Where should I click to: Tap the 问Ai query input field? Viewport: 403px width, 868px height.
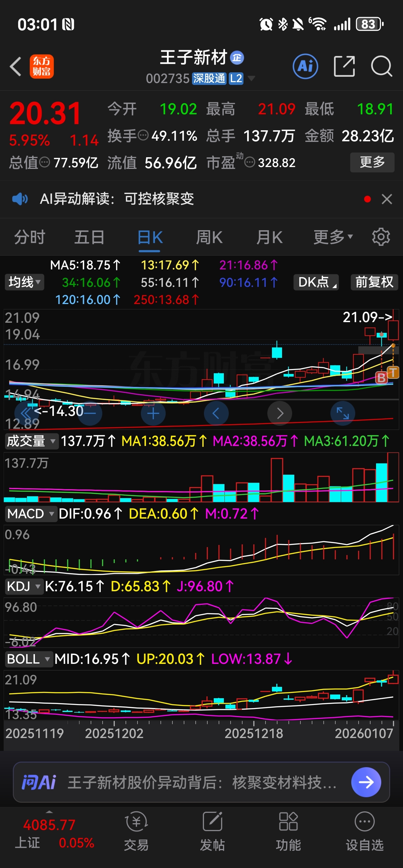point(201,782)
